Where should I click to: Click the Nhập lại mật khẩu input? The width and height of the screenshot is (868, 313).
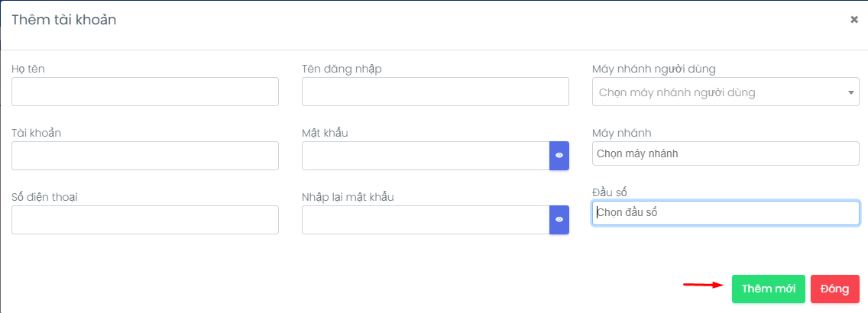[x=426, y=220]
